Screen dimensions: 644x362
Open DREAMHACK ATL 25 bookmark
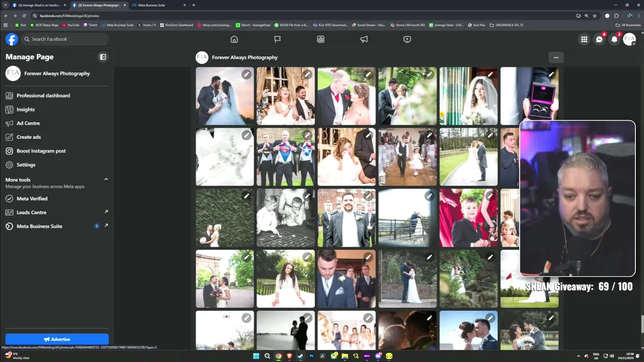pos(507,25)
